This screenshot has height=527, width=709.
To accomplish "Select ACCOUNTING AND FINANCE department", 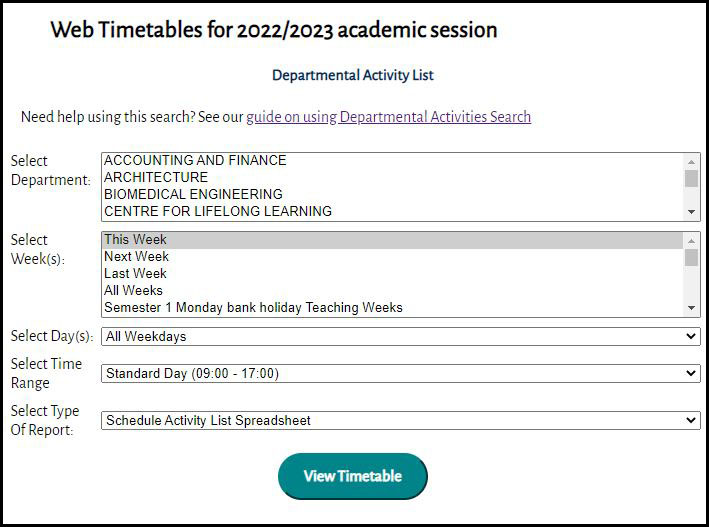I will coord(195,160).
